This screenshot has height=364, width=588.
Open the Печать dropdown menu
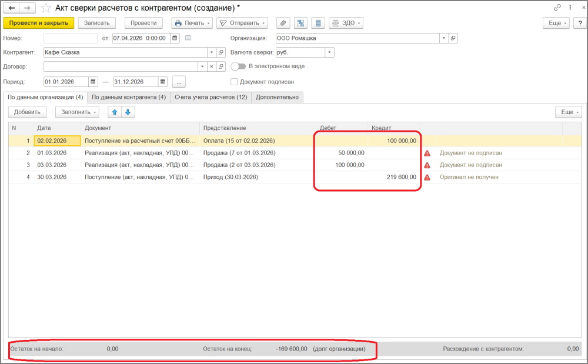click(x=192, y=23)
